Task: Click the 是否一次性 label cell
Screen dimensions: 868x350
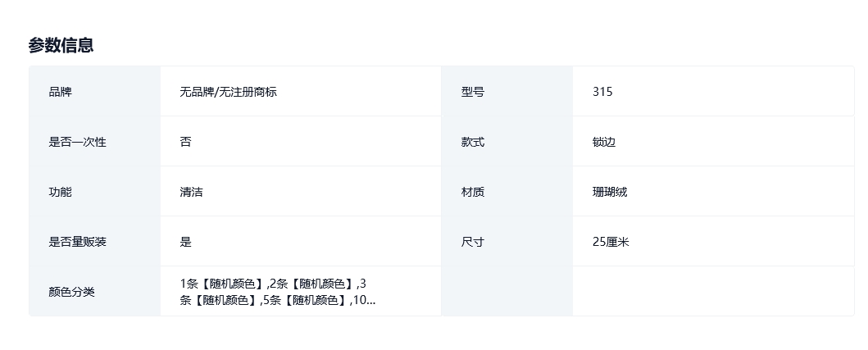Action: [78, 142]
